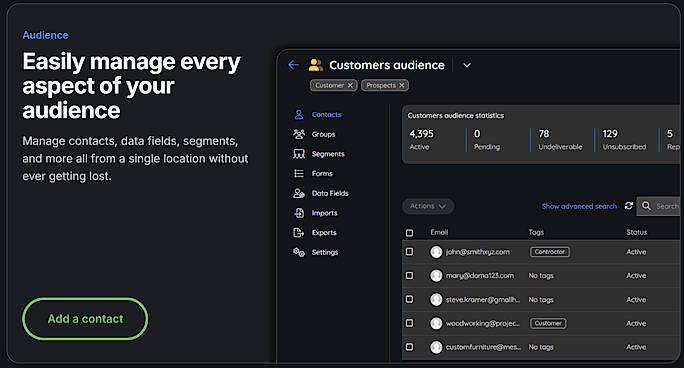Click the avatar for steve.kramer@gmail
This screenshot has height=368, width=684.
[x=436, y=300]
